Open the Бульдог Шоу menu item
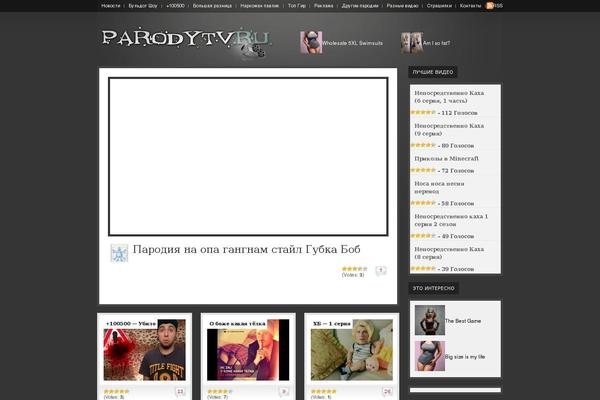 point(143,6)
